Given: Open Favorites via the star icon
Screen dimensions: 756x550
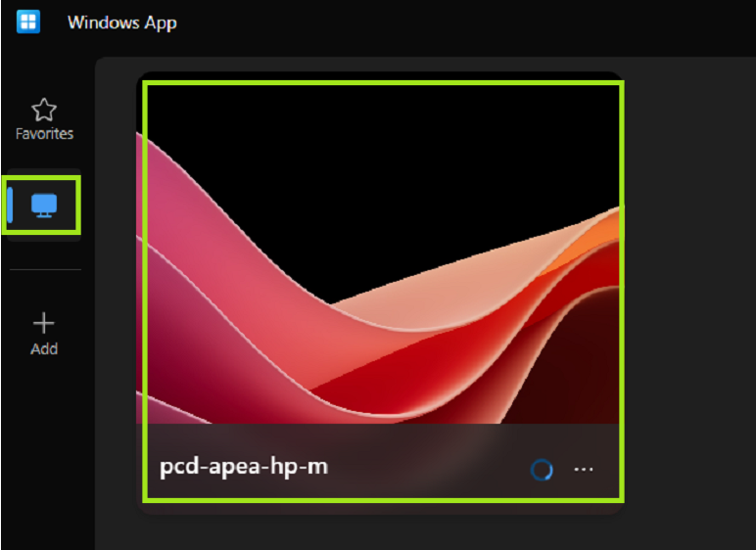Looking at the screenshot, I should (44, 110).
